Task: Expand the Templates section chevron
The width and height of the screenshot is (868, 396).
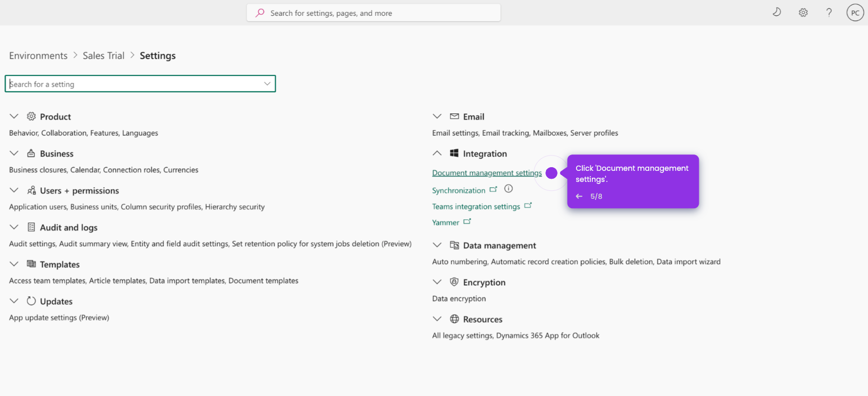Action: [14, 264]
